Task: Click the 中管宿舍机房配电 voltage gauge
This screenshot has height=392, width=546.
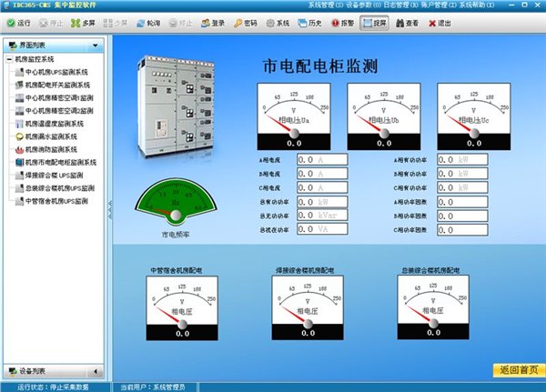Action: [182, 308]
